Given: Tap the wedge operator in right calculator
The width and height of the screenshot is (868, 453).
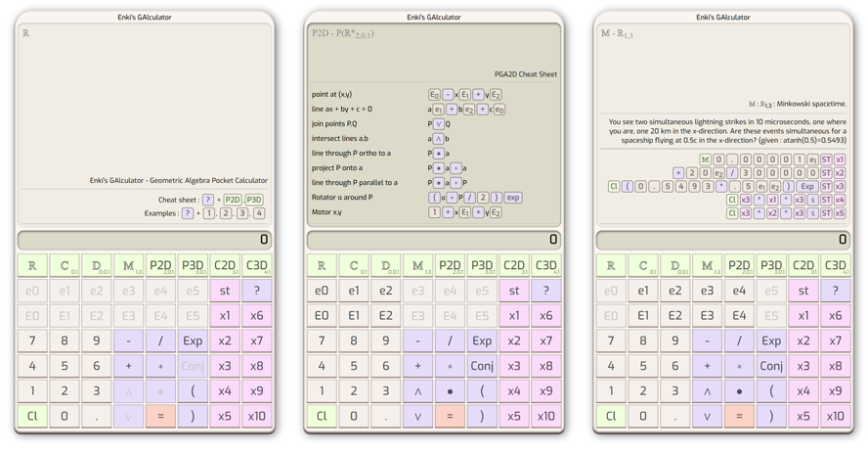Looking at the screenshot, I should (x=707, y=391).
